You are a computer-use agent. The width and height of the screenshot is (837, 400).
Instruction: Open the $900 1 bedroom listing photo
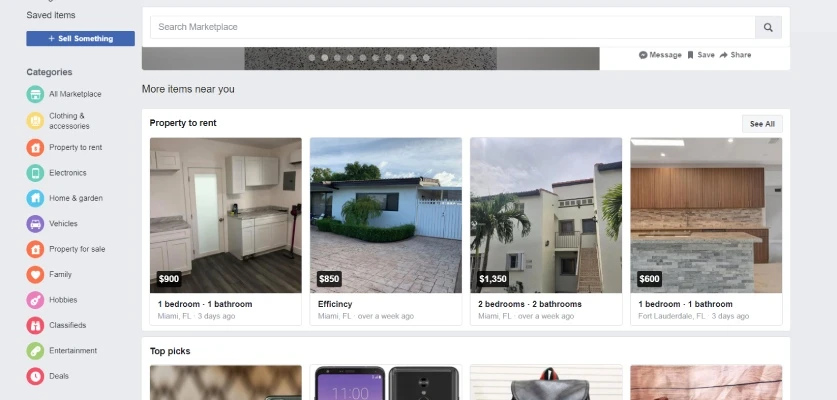click(x=225, y=214)
